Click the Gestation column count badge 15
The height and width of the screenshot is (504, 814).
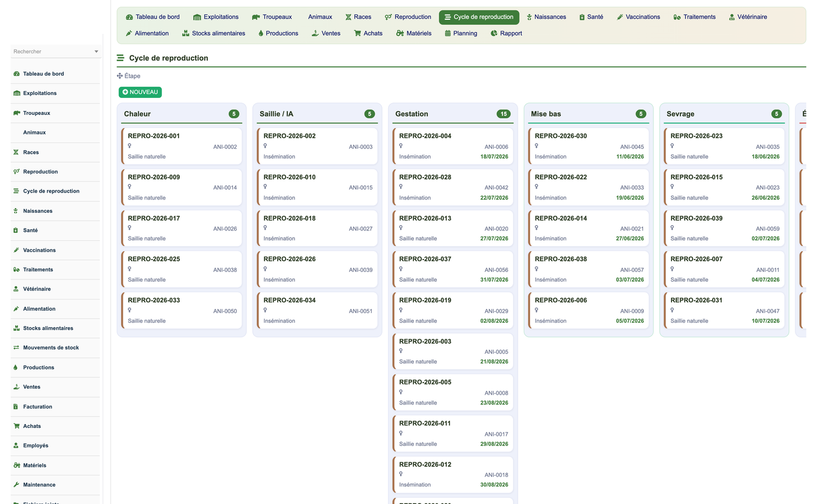[504, 114]
